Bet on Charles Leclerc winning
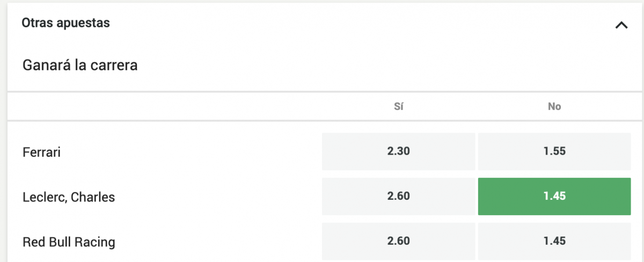644x262 pixels. [398, 196]
